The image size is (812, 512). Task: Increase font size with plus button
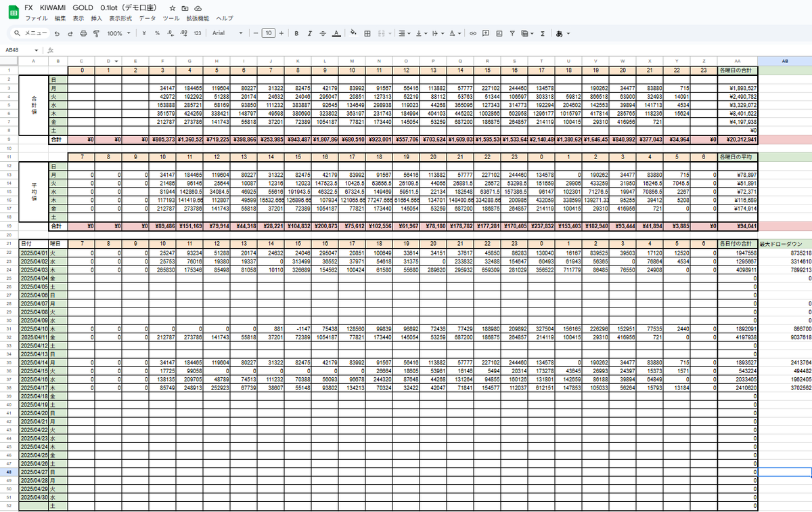[281, 33]
